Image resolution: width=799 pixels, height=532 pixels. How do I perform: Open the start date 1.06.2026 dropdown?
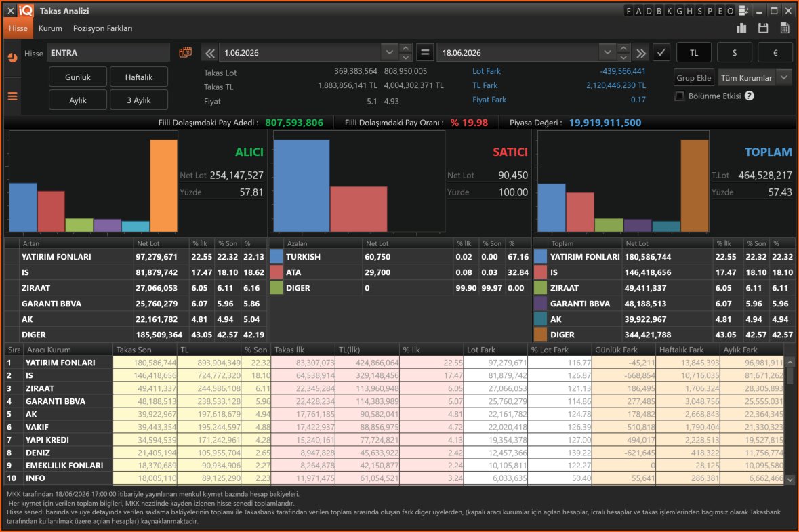(389, 52)
